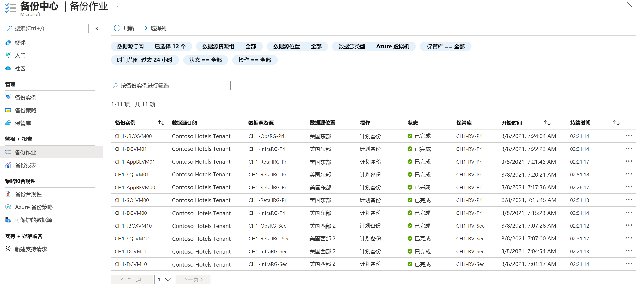Image resolution: width=644 pixels, height=294 pixels.
Task: Change the 时间范围 过去 24 小时 filter
Action: click(x=145, y=60)
